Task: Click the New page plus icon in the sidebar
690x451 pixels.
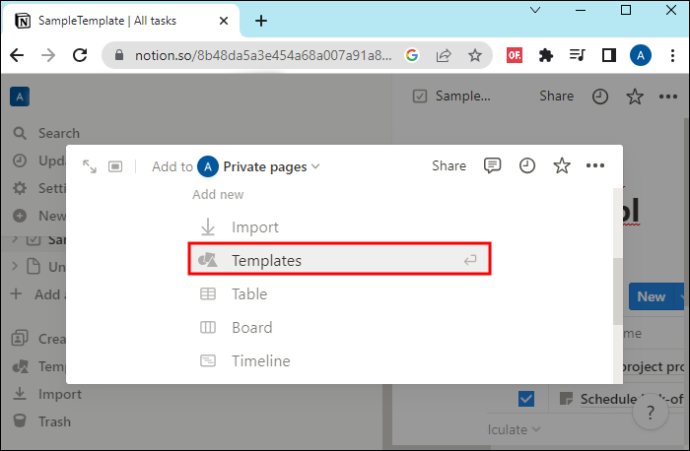Action: pyautogui.click(x=19, y=216)
